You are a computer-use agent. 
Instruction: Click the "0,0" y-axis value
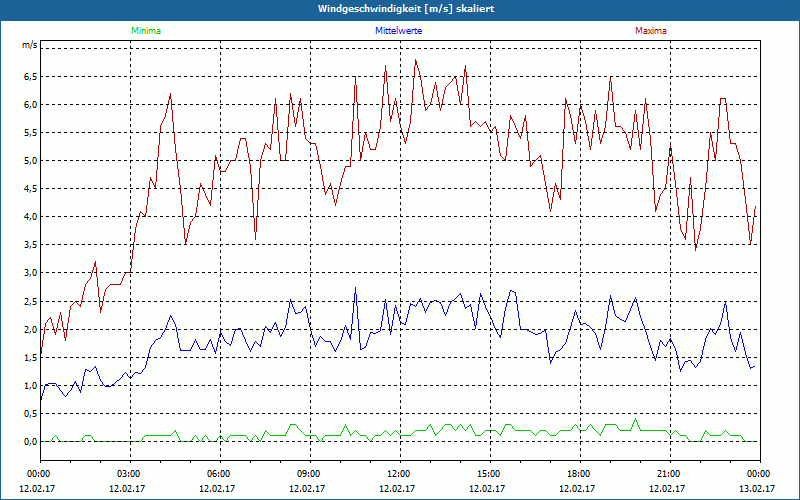31,442
